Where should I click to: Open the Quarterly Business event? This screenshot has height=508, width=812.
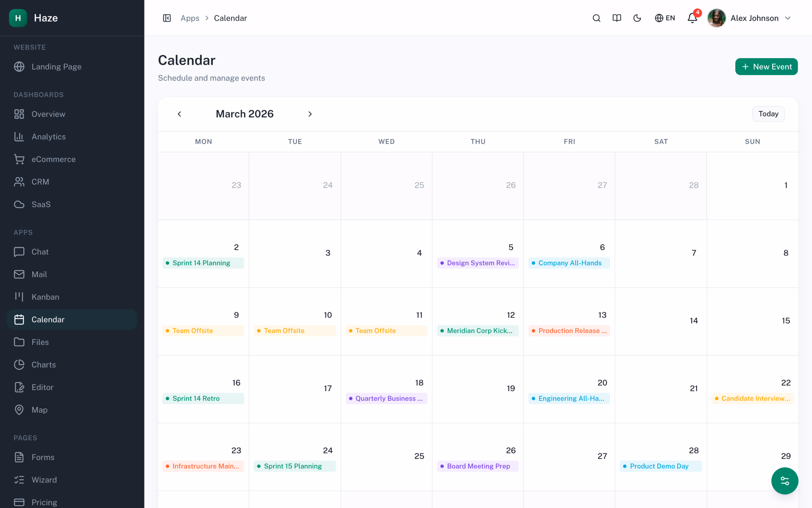coord(386,398)
